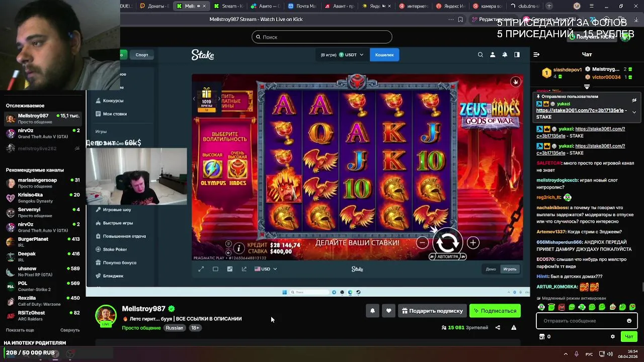This screenshot has width=644, height=362.
Task: Decrease the bet with the minus button
Action: tap(423, 243)
